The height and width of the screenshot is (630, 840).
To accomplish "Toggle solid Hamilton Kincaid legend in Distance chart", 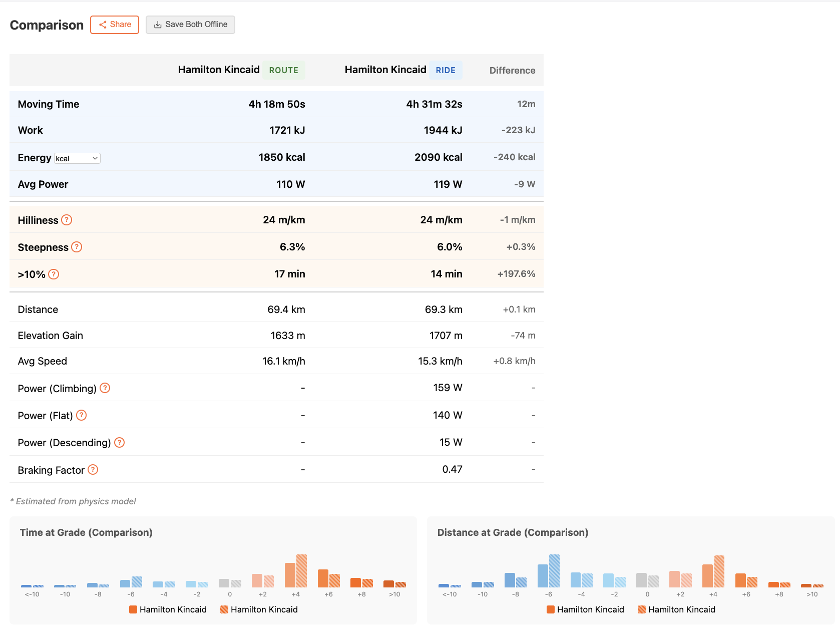I will pos(585,609).
